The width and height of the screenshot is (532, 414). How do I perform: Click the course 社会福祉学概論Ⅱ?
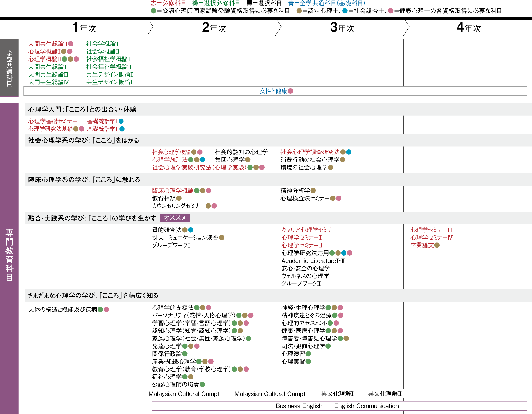pyautogui.click(x=109, y=67)
